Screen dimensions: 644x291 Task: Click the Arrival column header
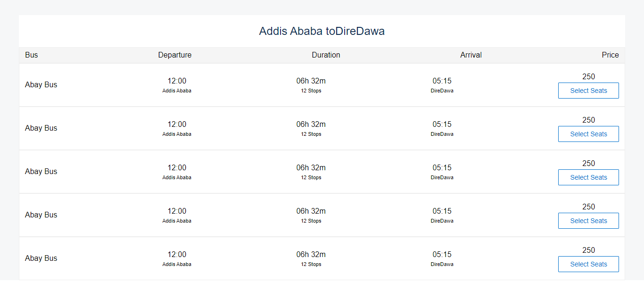coord(471,55)
